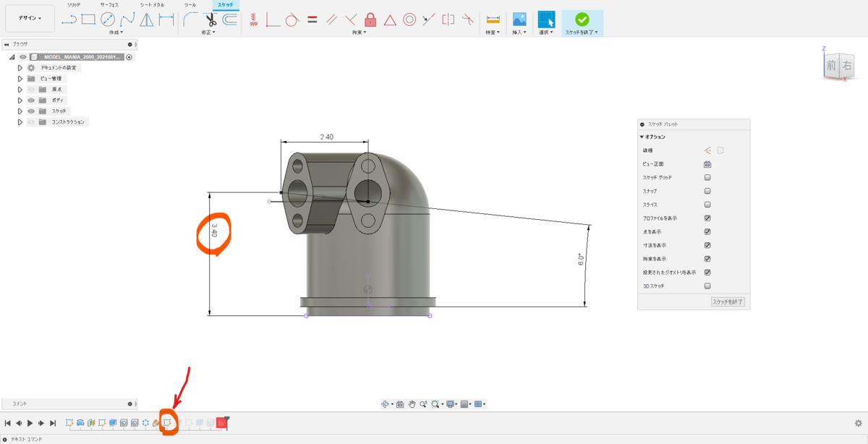
Task: Select the Pan hand tool in navigation bar
Action: pos(411,404)
